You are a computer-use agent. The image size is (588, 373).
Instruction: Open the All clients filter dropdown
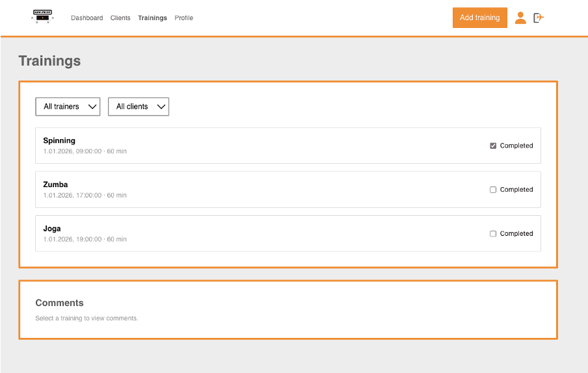click(x=138, y=107)
